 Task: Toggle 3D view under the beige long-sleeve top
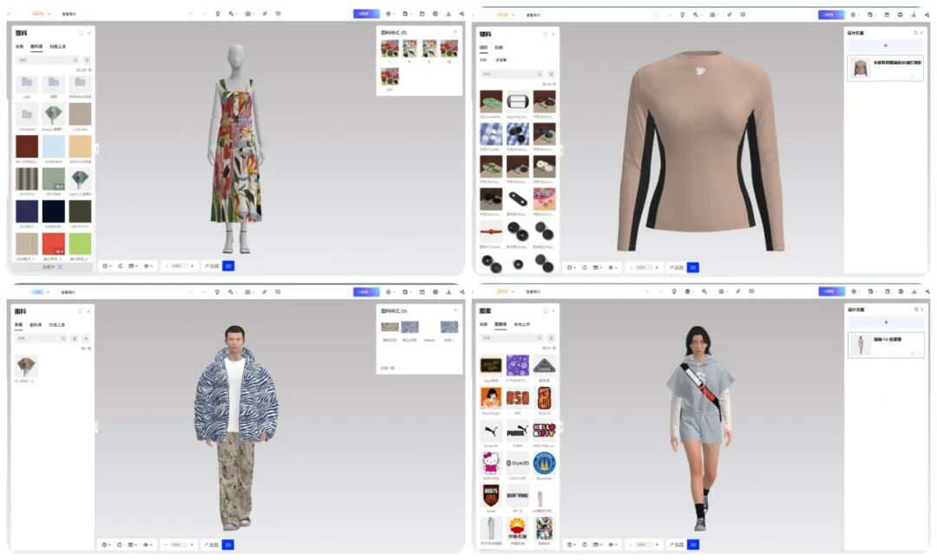693,268
